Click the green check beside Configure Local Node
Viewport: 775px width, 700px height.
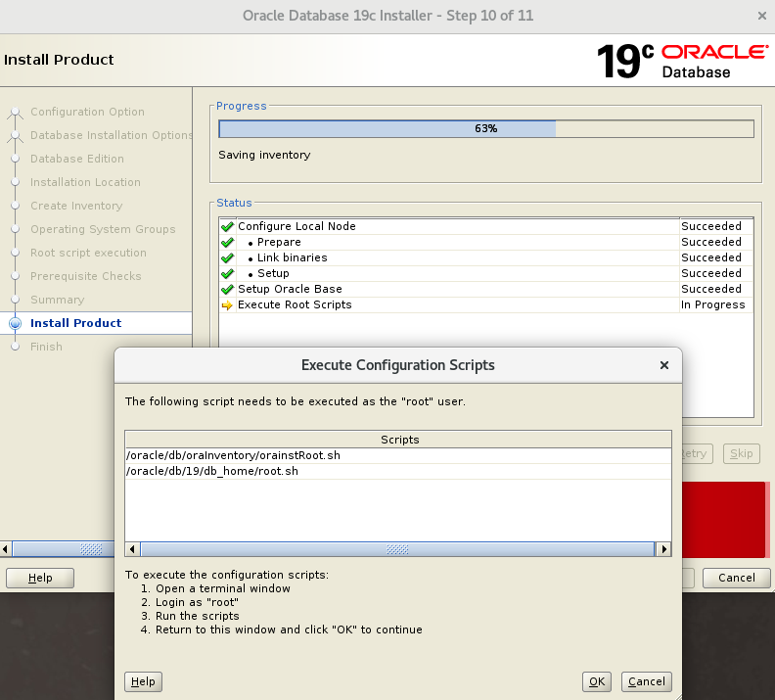[x=227, y=226]
